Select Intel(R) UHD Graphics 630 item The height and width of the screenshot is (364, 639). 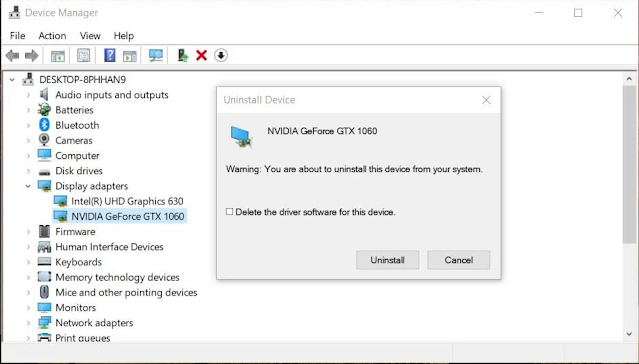(x=127, y=201)
